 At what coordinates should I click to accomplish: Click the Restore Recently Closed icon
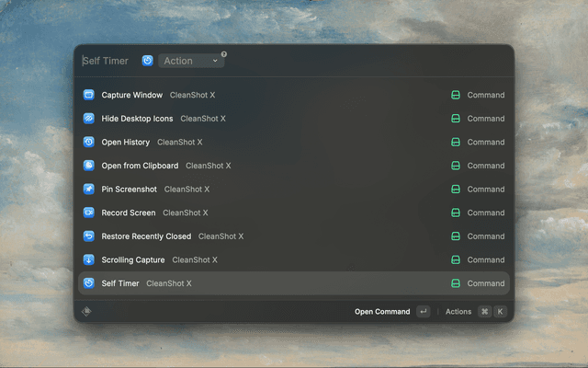click(x=89, y=236)
